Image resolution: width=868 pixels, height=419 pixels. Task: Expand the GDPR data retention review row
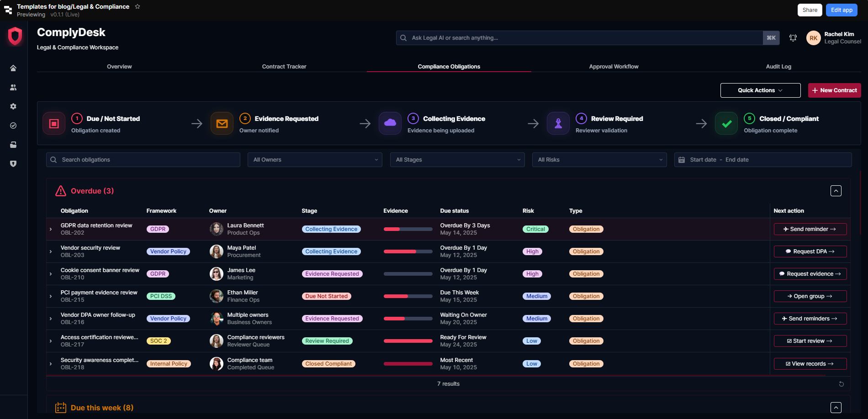[x=51, y=229]
